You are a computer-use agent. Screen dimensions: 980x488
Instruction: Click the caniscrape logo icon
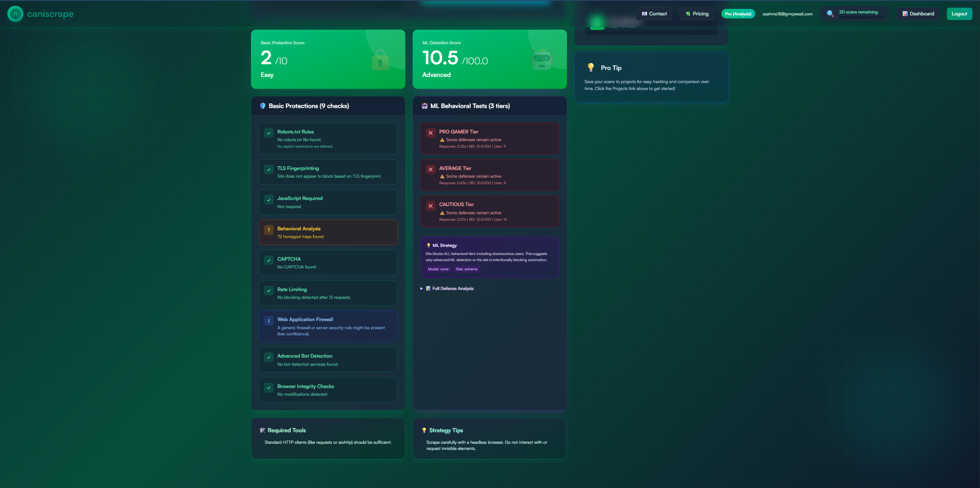click(x=15, y=14)
